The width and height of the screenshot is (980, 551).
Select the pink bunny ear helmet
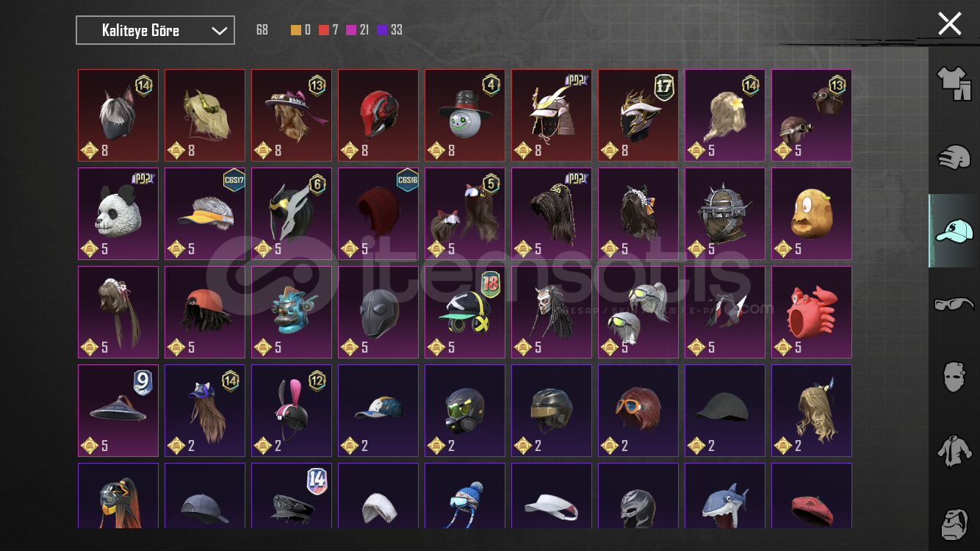[x=291, y=411]
